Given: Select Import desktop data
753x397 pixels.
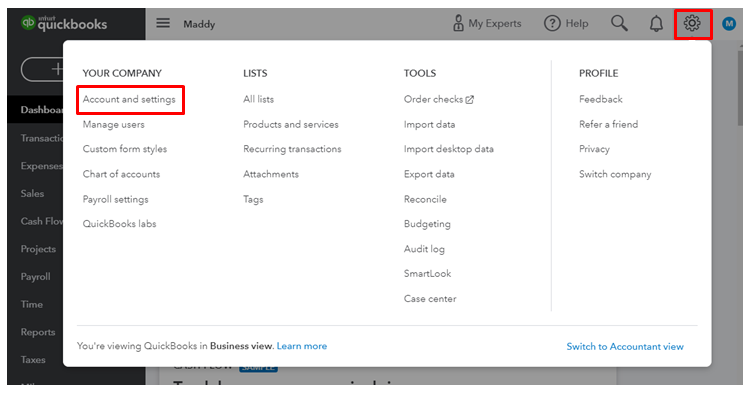Looking at the screenshot, I should coord(449,149).
